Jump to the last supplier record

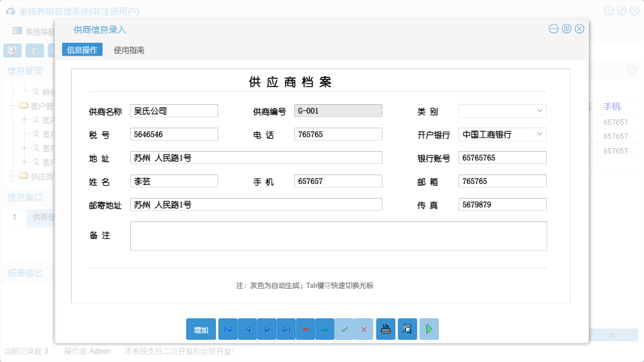click(x=286, y=329)
